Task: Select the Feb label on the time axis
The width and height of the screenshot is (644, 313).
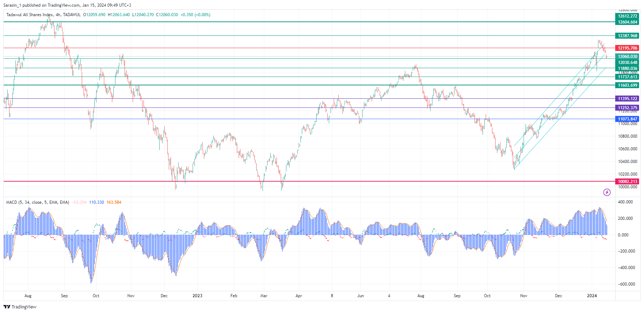Action: 234,296
